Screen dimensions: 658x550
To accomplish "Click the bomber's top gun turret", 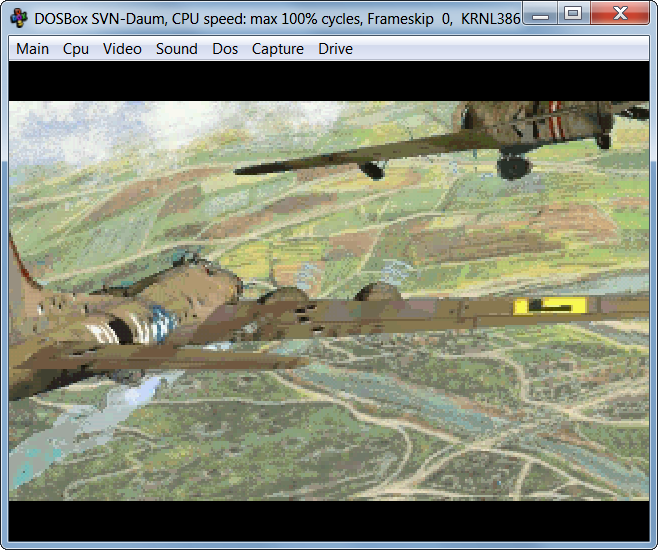I will pos(203,264).
